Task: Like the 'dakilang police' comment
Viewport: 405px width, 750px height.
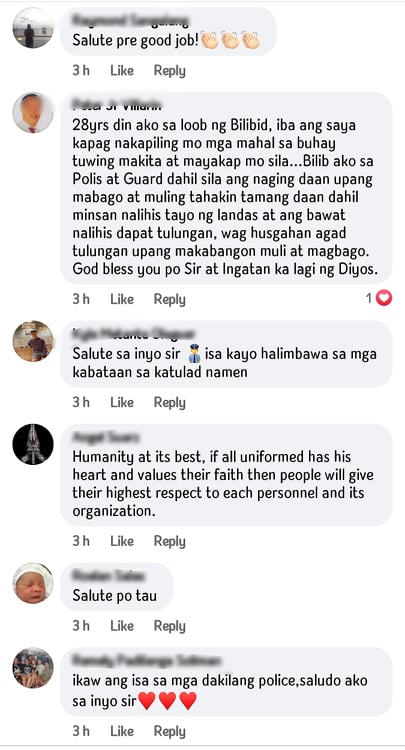Action: point(122,731)
